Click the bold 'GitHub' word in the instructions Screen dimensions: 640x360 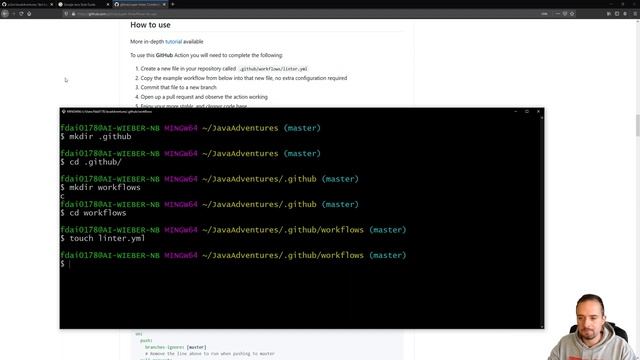pos(164,55)
